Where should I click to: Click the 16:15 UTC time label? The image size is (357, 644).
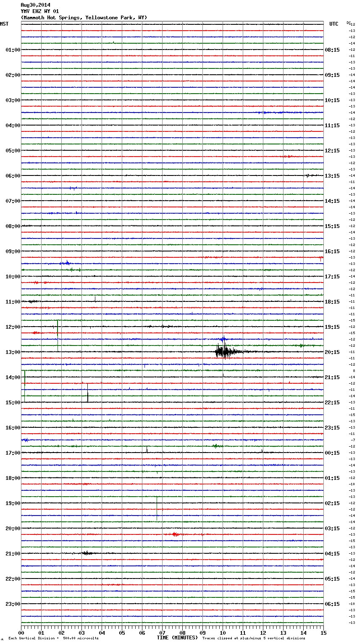click(x=332, y=251)
